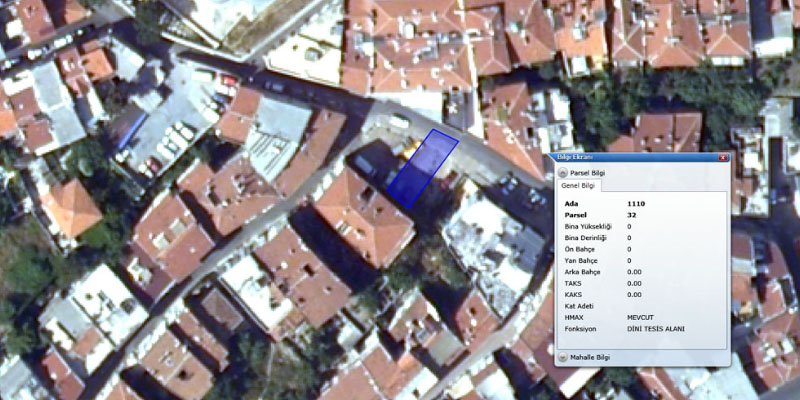Click the HMAX value MEVCUT
Image resolution: width=800 pixels, height=400 pixels.
641,316
